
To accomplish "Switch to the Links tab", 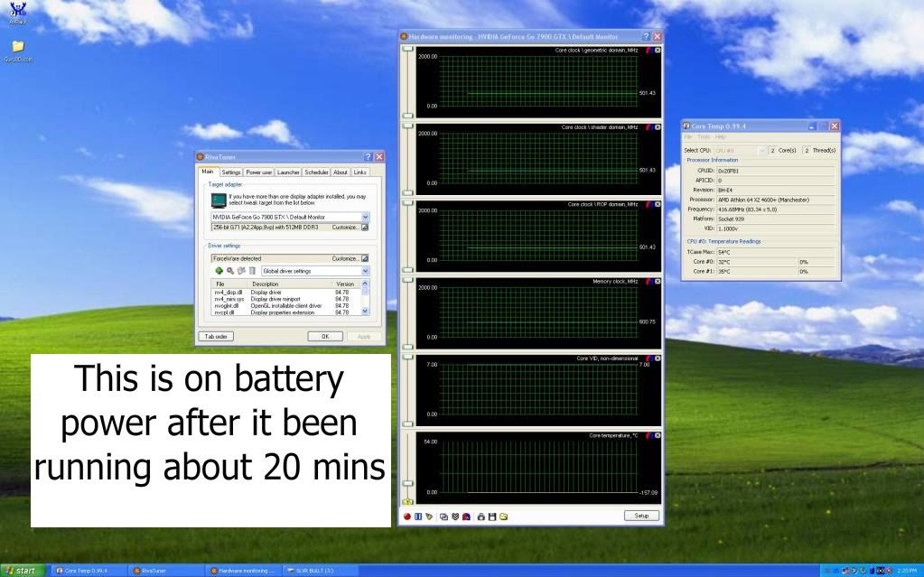I will pos(360,172).
